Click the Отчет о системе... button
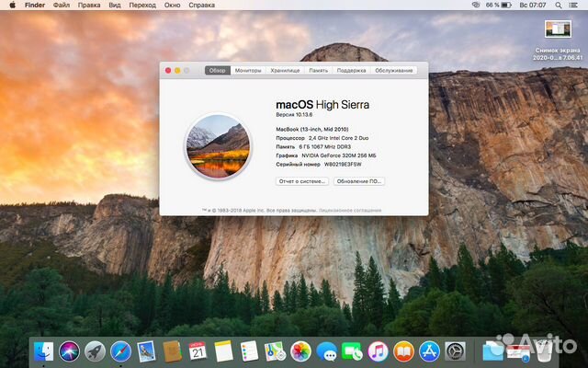This screenshot has width=588, height=368. tap(302, 181)
